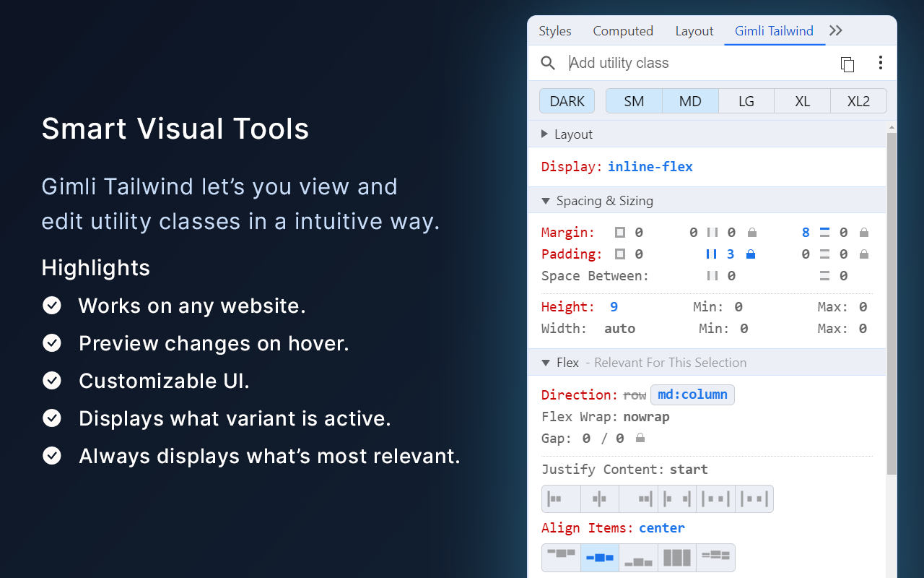This screenshot has width=924, height=578.
Task: Click the Space Between vertical value
Action: click(x=843, y=276)
